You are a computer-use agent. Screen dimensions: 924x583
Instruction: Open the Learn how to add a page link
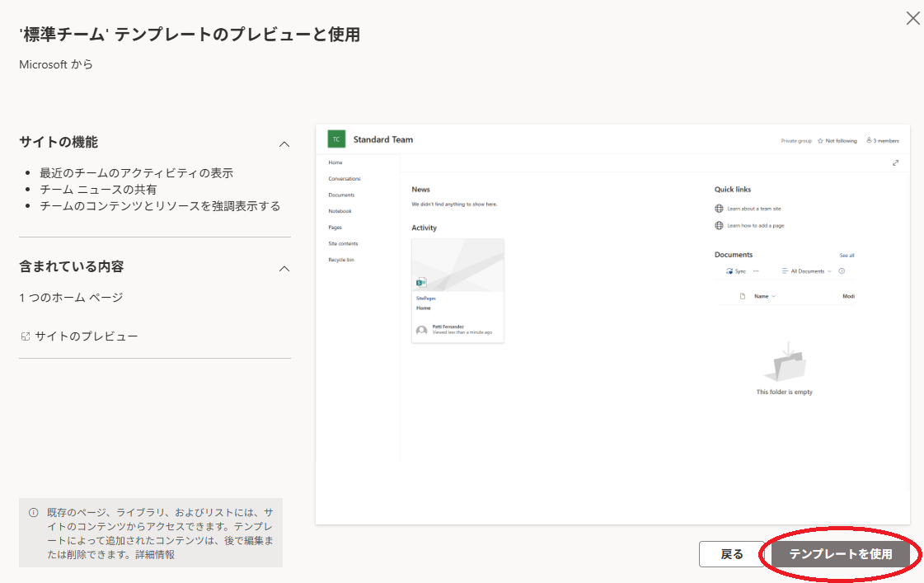coord(756,226)
